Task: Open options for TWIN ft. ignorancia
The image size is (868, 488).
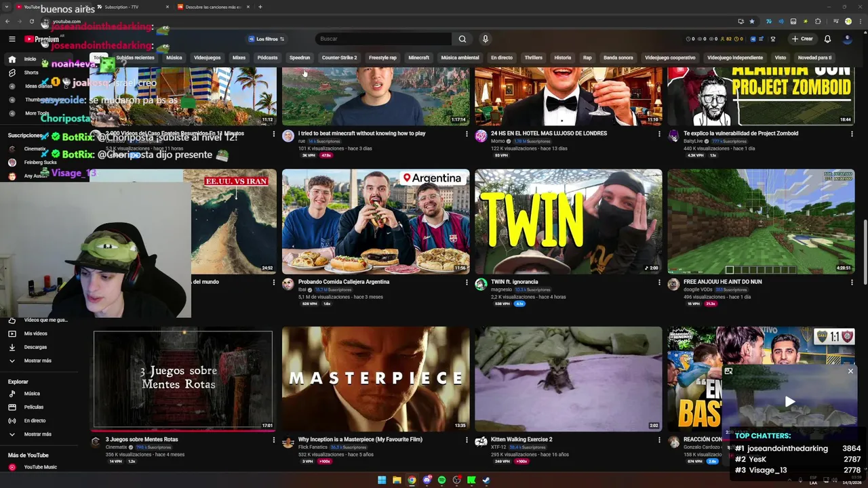Action: [659, 282]
